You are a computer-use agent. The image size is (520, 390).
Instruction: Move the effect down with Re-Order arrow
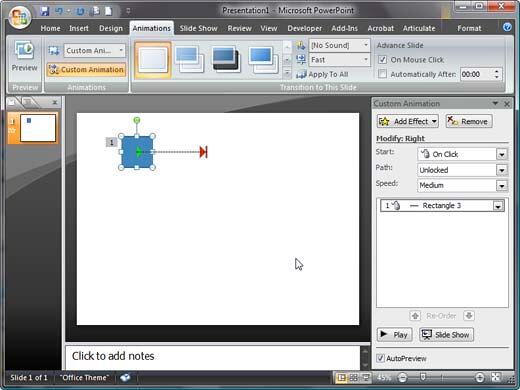(x=469, y=315)
